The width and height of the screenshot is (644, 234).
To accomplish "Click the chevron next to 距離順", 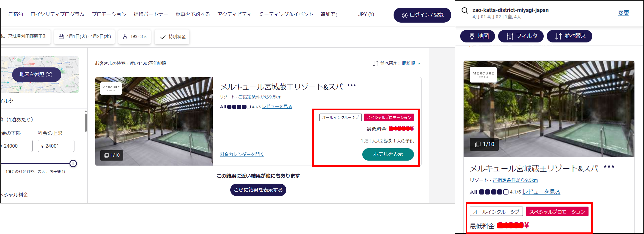I will click(x=419, y=63).
